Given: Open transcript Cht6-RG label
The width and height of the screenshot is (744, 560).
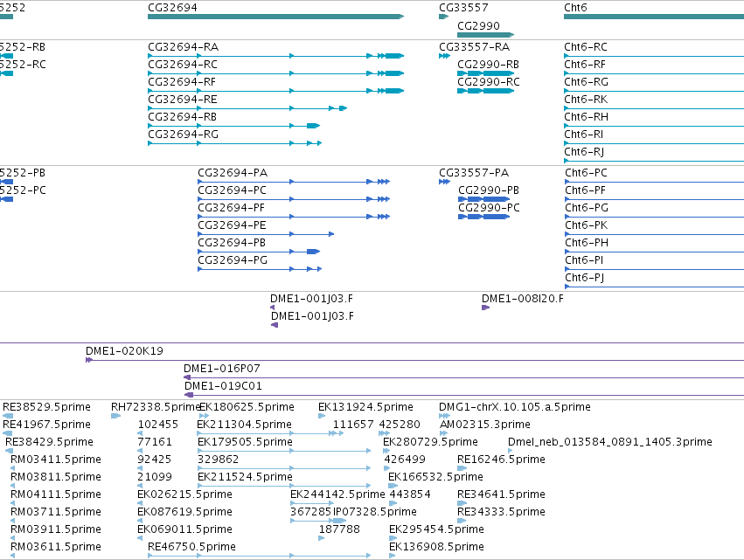Looking at the screenshot, I should coord(586,82).
